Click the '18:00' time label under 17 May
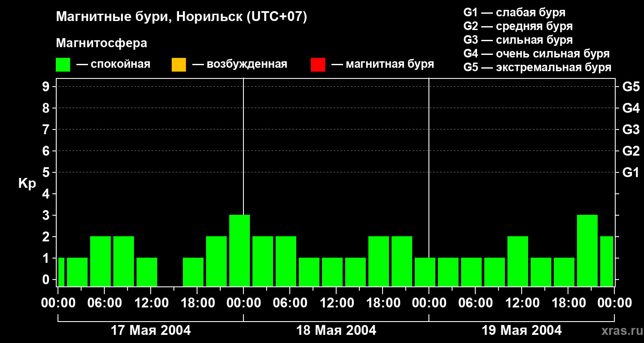644x343 pixels. point(197,303)
